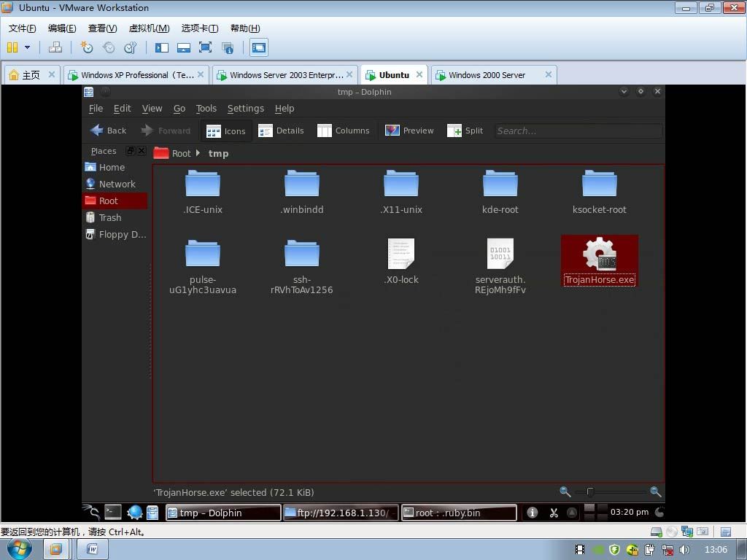Switch to the Windows 2000 Server tab
Viewport: 747px width, 560px height.
(x=487, y=75)
